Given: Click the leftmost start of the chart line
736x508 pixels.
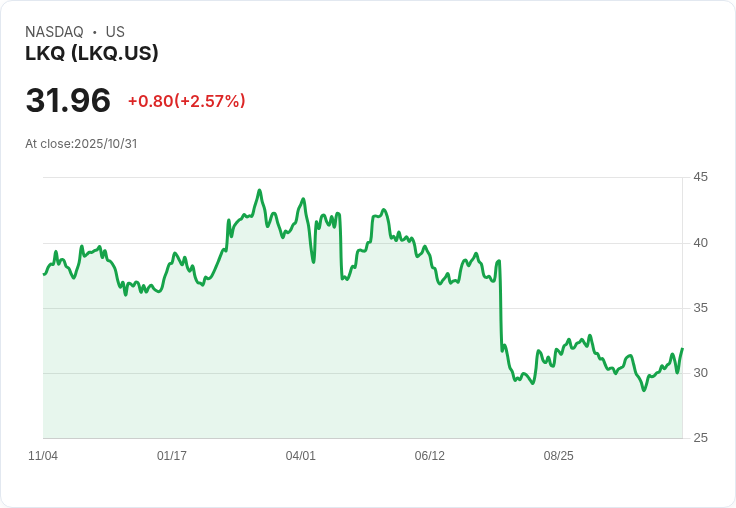Looking at the screenshot, I should 44,274.
